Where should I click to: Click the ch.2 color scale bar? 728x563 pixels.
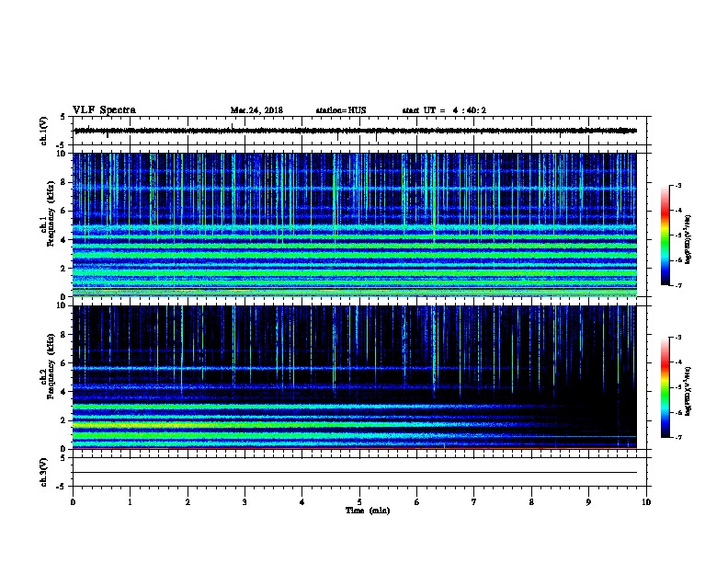tap(665, 387)
